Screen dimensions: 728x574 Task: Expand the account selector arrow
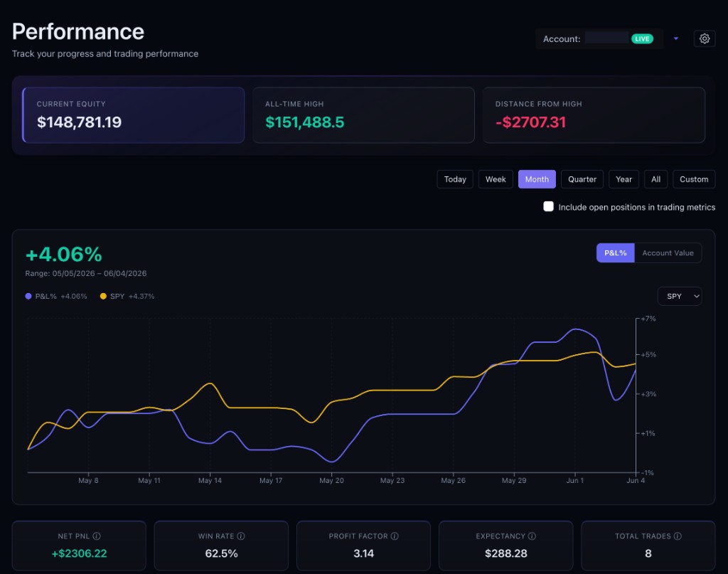coord(676,38)
